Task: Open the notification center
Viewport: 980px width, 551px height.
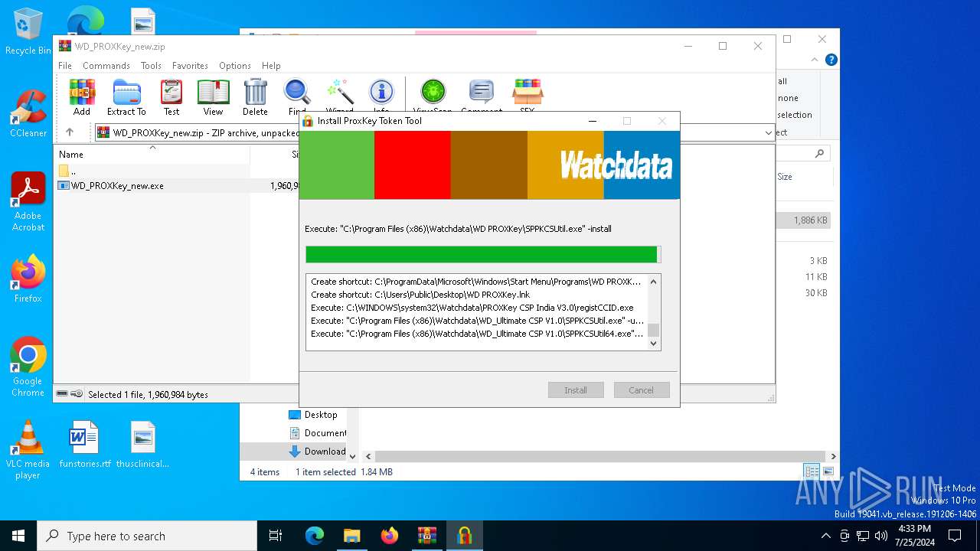Action: point(955,536)
